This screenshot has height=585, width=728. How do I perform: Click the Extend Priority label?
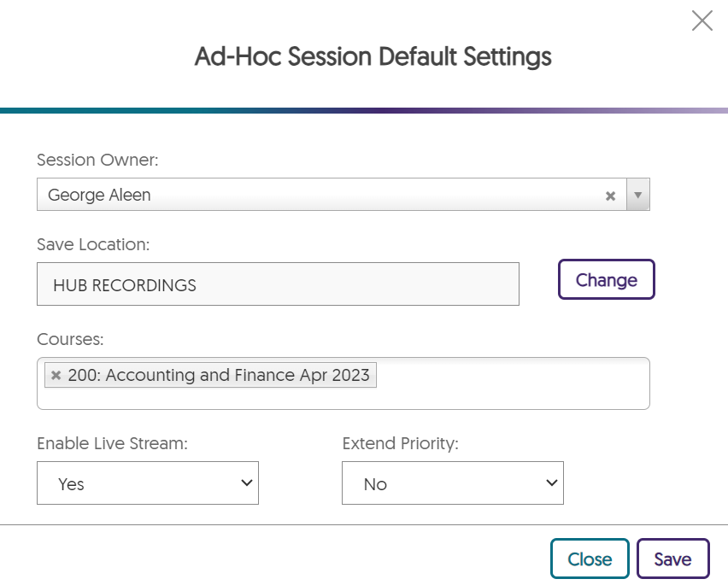pyautogui.click(x=401, y=443)
